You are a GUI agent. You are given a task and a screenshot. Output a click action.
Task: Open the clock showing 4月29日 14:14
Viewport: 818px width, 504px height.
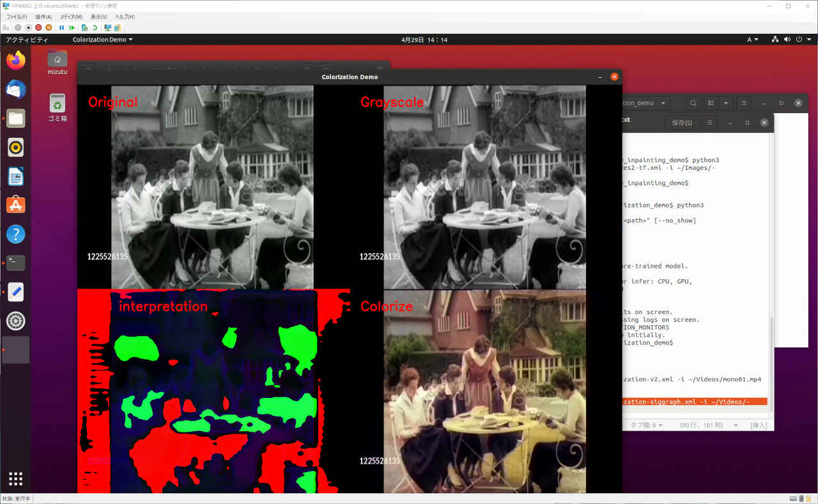[424, 40]
